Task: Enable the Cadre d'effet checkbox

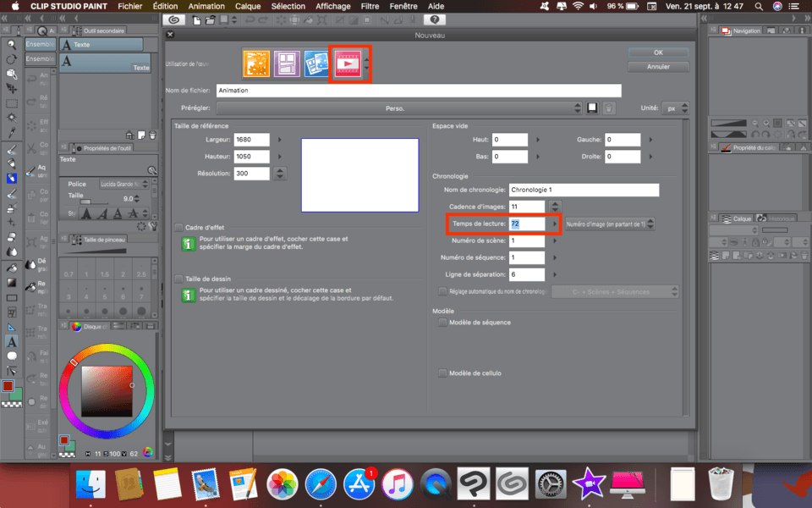Action: click(x=178, y=228)
